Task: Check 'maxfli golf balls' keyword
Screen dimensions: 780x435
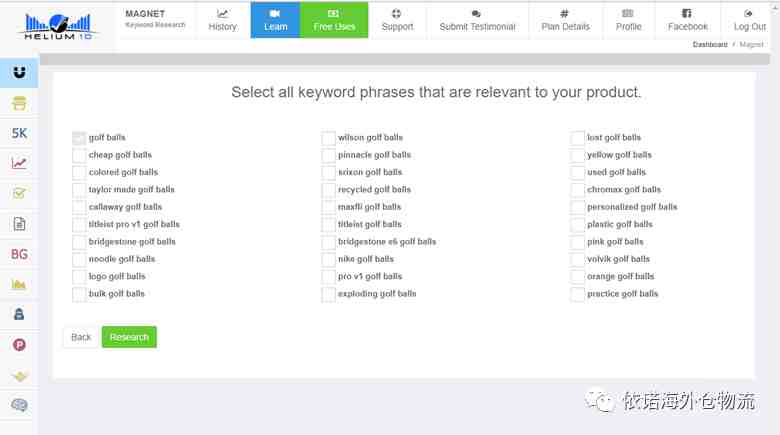Action: (x=328, y=208)
